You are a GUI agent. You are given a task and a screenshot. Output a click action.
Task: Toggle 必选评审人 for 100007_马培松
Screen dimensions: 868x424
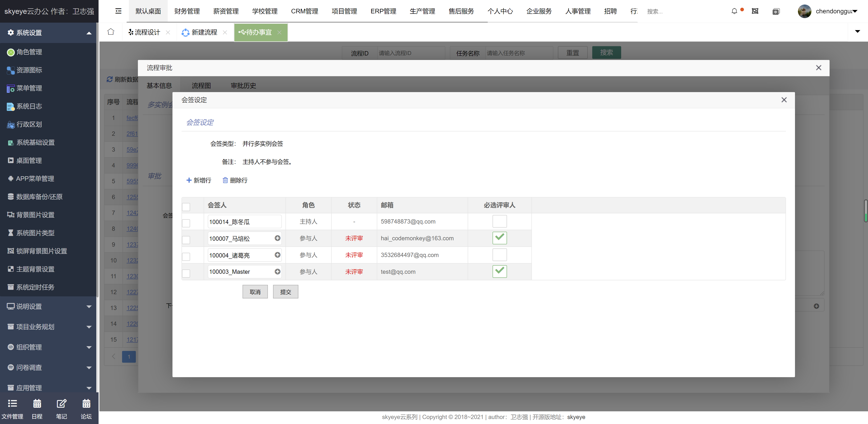499,238
